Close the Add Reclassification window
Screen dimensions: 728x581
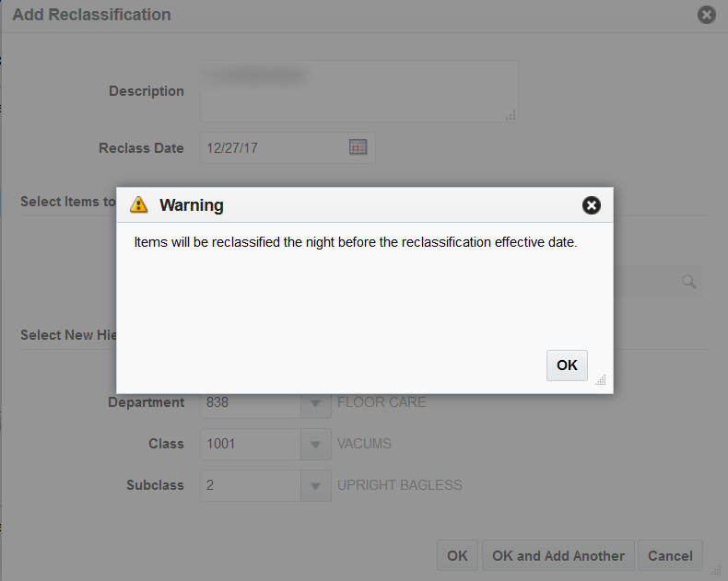706,15
